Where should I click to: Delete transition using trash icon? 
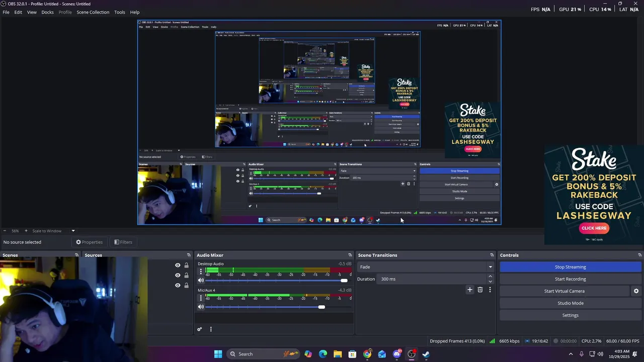coord(480,290)
